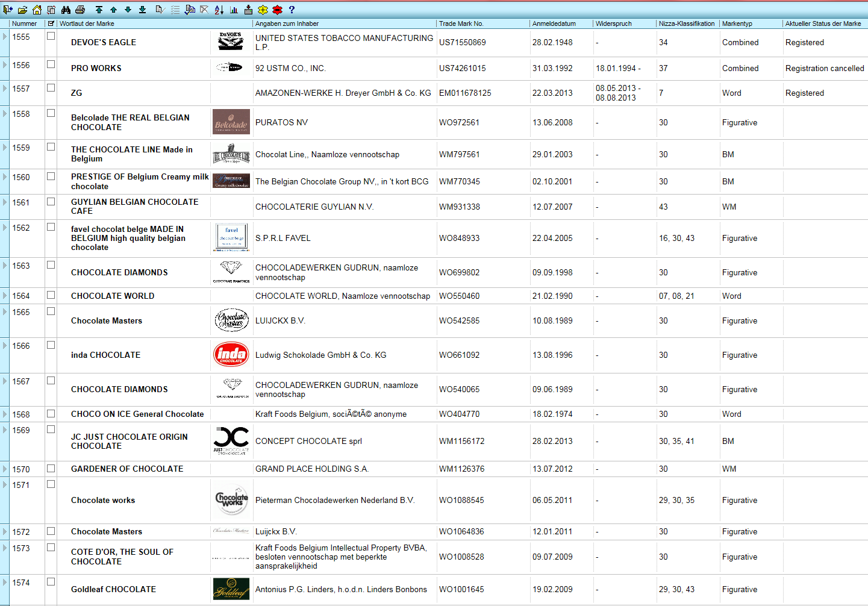Viewport: 868px width, 606px height.
Task: Click the grayed crossed-out box icon
Action: pos(204,10)
